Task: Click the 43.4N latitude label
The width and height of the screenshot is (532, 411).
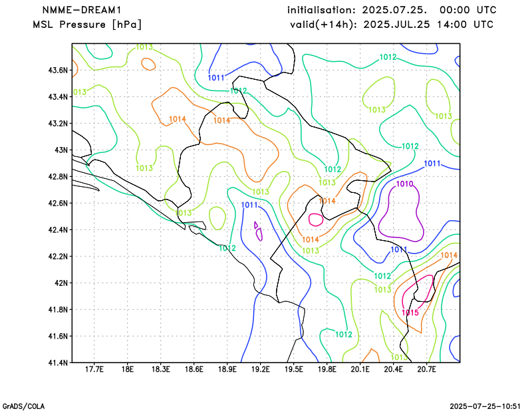Action: click(x=58, y=96)
